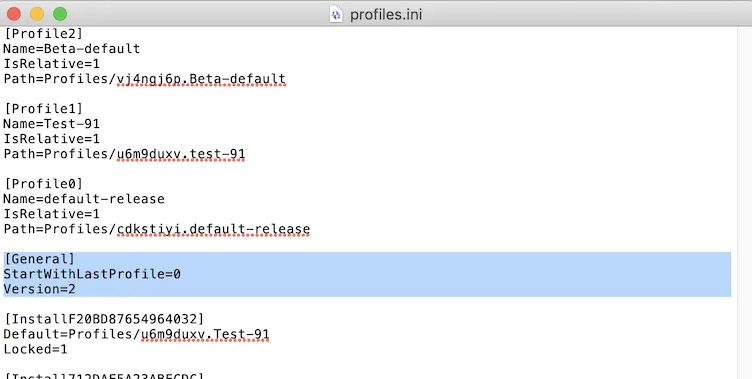The height and width of the screenshot is (379, 752).
Task: Click the Name=Beta-default line
Action: pyautogui.click(x=72, y=49)
